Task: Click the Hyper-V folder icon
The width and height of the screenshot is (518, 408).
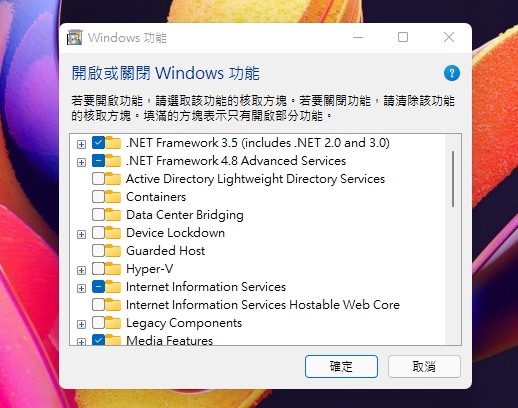Action: coord(113,269)
